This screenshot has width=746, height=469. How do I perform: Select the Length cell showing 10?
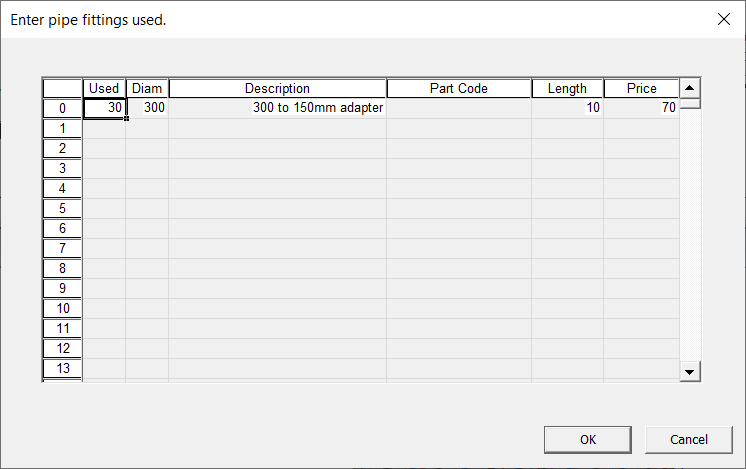[x=567, y=108]
